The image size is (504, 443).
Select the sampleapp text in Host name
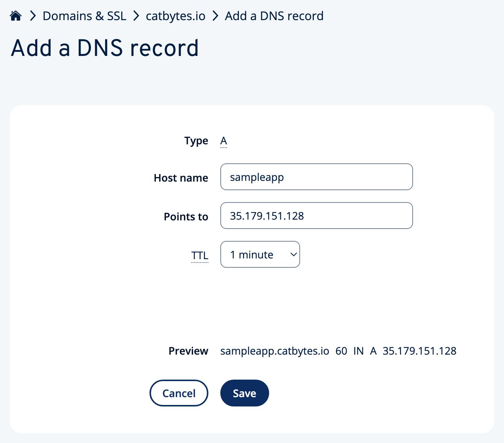(256, 177)
